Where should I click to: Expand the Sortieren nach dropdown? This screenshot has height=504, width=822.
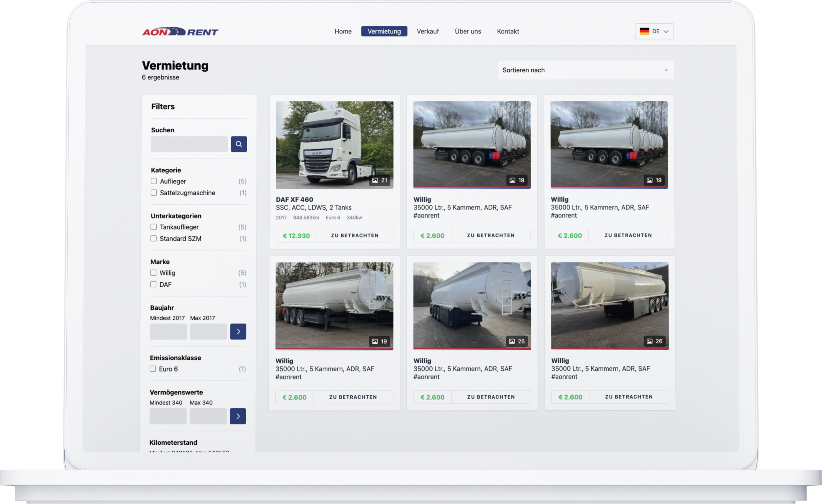pos(586,70)
